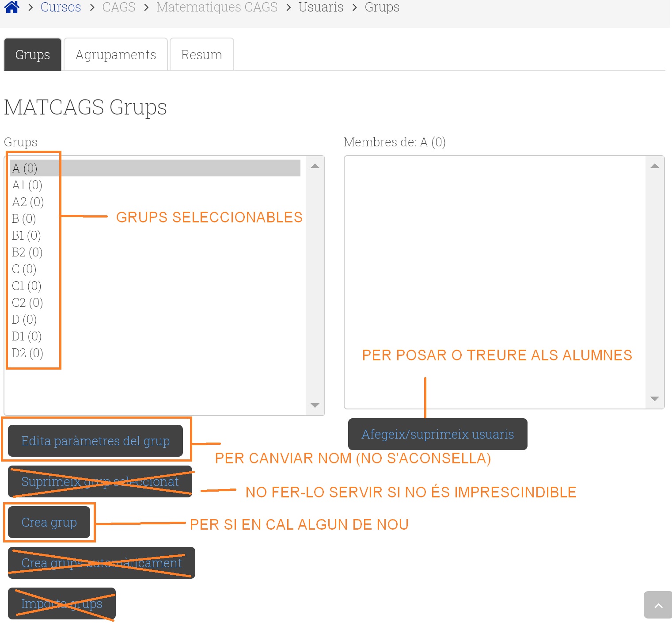Image resolution: width=672 pixels, height=634 pixels.
Task: Select group A1 (0) in the list
Action: pyautogui.click(x=155, y=185)
